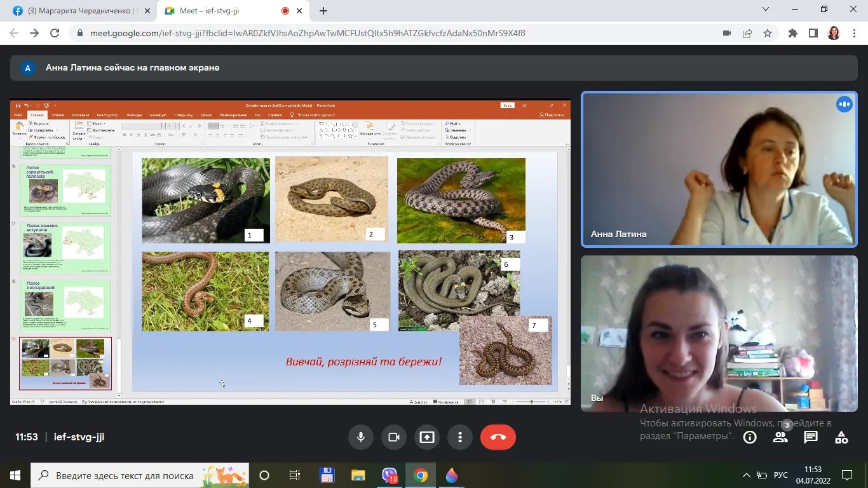Open Chrome tab search dropdown
868x488 pixels.
point(766,10)
